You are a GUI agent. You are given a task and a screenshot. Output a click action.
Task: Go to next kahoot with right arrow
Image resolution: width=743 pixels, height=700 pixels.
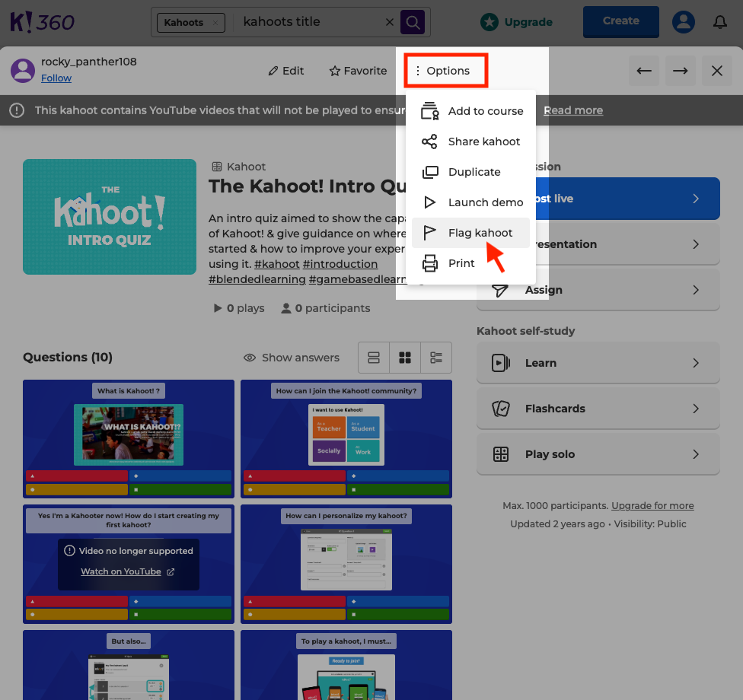(680, 71)
